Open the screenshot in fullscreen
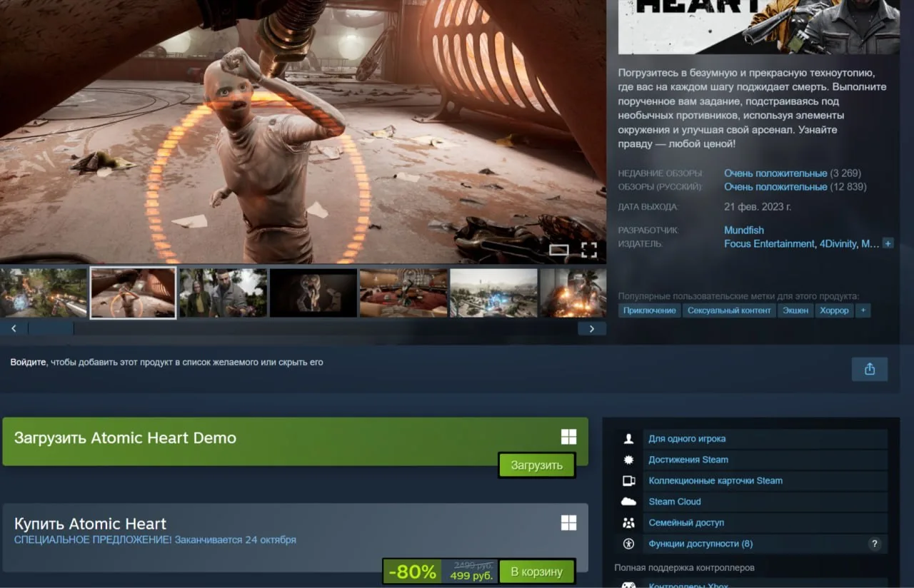Image resolution: width=914 pixels, height=588 pixels. pyautogui.click(x=589, y=250)
